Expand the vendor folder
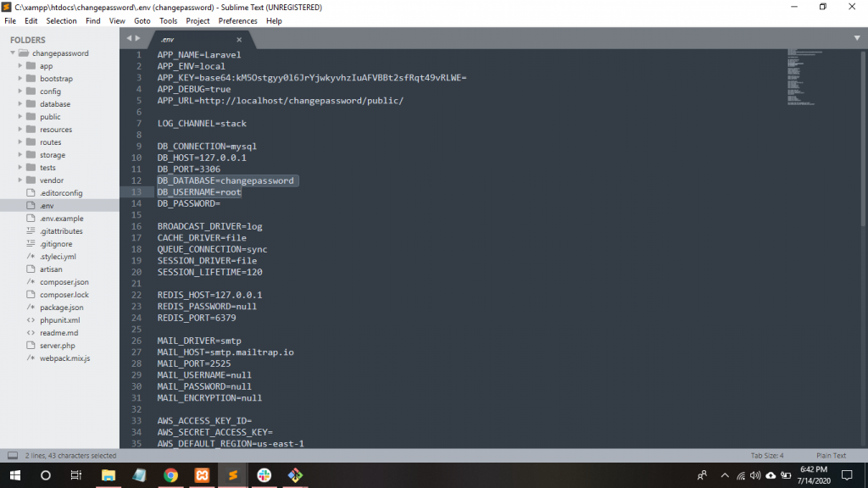Screen dimensions: 868x488 [x=20, y=180]
